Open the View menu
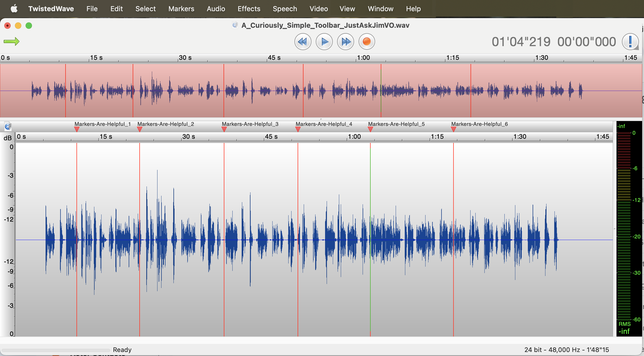Viewport: 644px width, 356px height. [347, 9]
